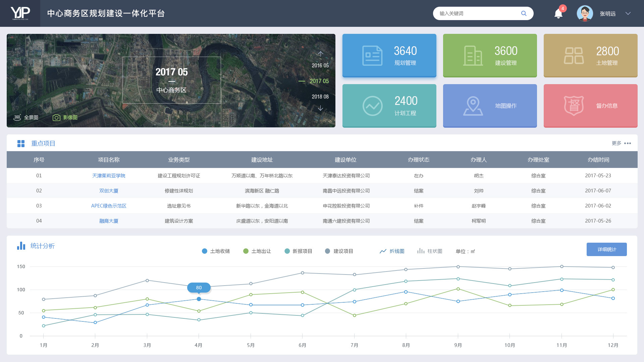This screenshot has height=362, width=644.
Task: Click the 详细统计 button
Action: 606,249
